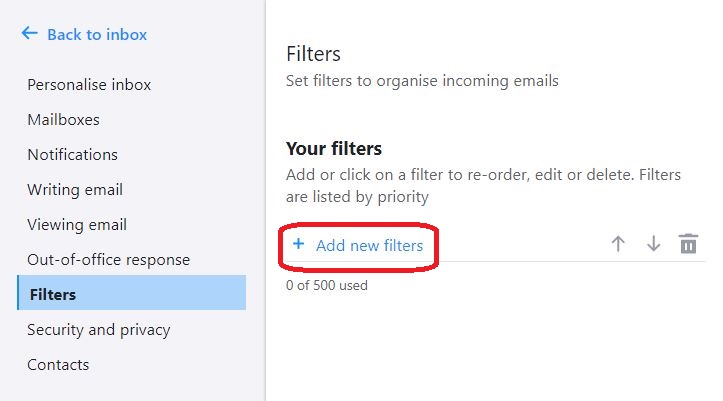This screenshot has width=723, height=401.
Task: Select Writing email in the sidebar
Action: tap(75, 190)
